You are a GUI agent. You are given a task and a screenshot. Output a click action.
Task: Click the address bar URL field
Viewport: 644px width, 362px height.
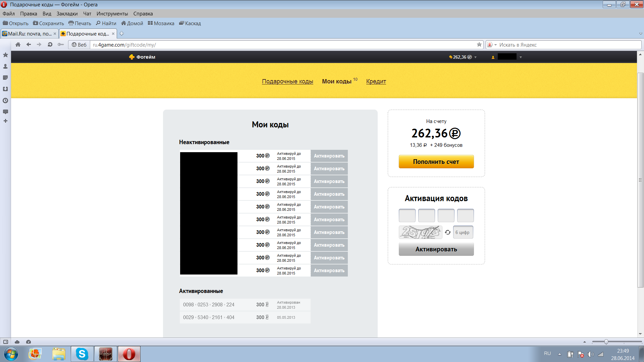coord(283,45)
